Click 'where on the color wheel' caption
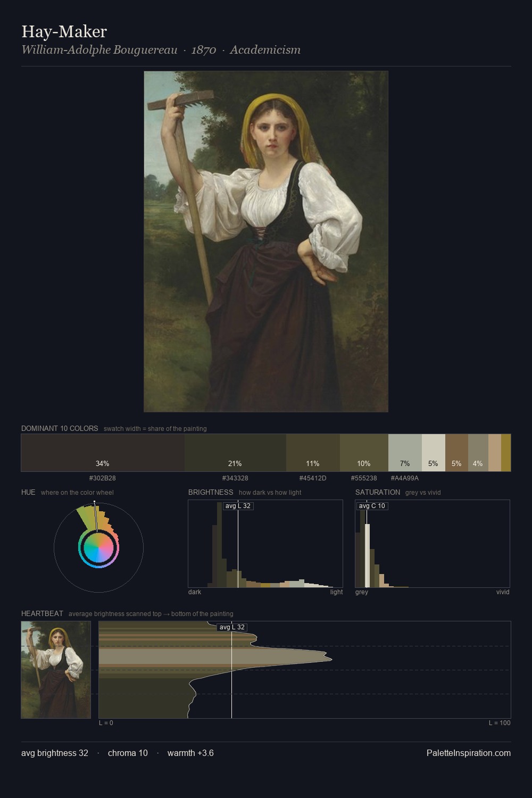 [x=77, y=493]
